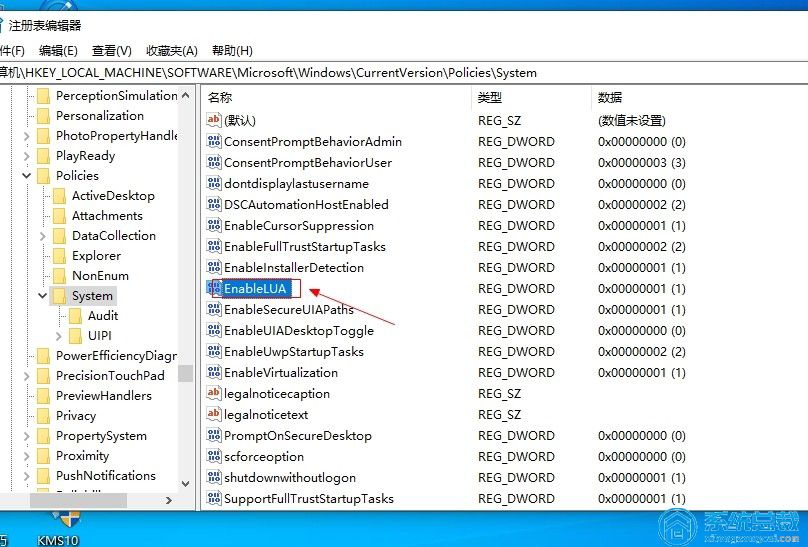Click the folder icon of the Attachments key
Screen dimensions: 808x547
59,215
